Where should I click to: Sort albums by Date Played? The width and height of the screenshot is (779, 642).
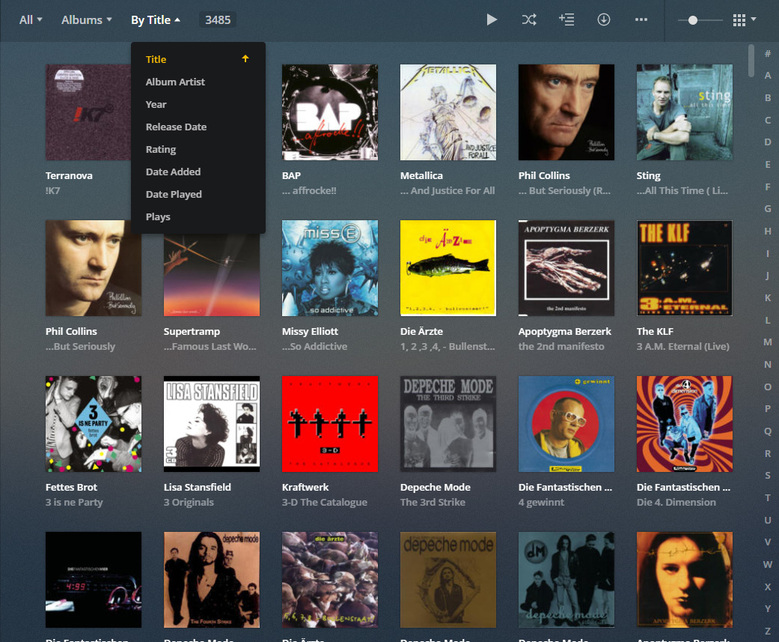coord(173,194)
